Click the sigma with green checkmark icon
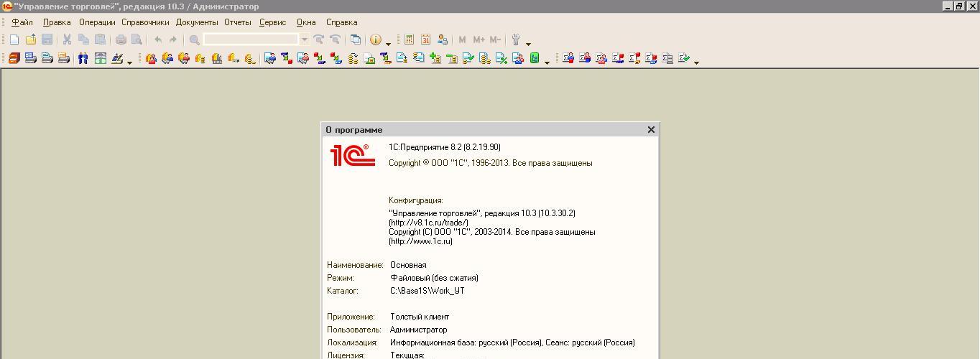This screenshot has width=980, height=359. tap(684, 58)
